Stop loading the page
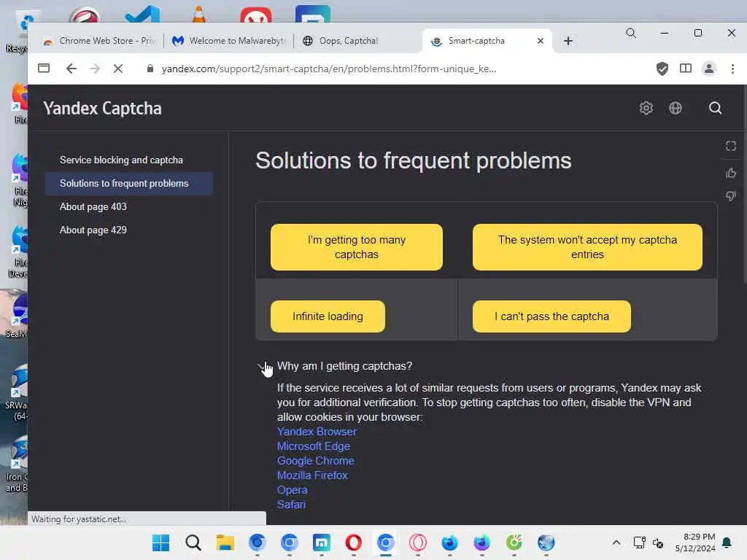 118,69
